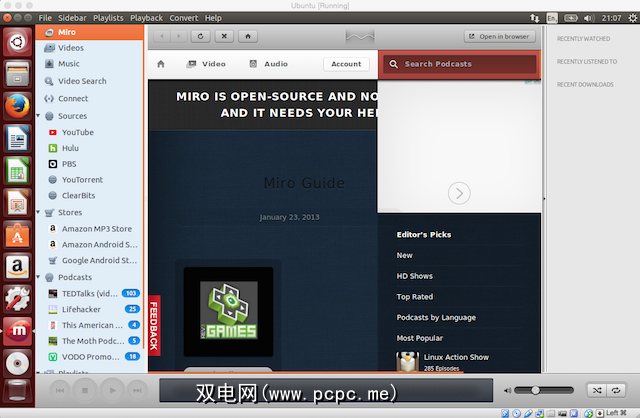
Task: Open Most Popular link
Action: 420,338
